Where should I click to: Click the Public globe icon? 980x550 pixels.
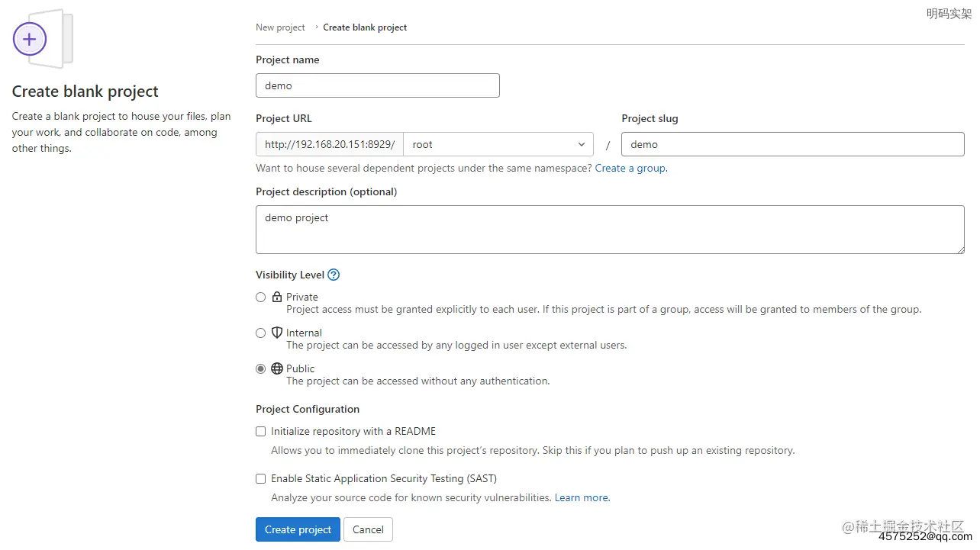pos(277,368)
